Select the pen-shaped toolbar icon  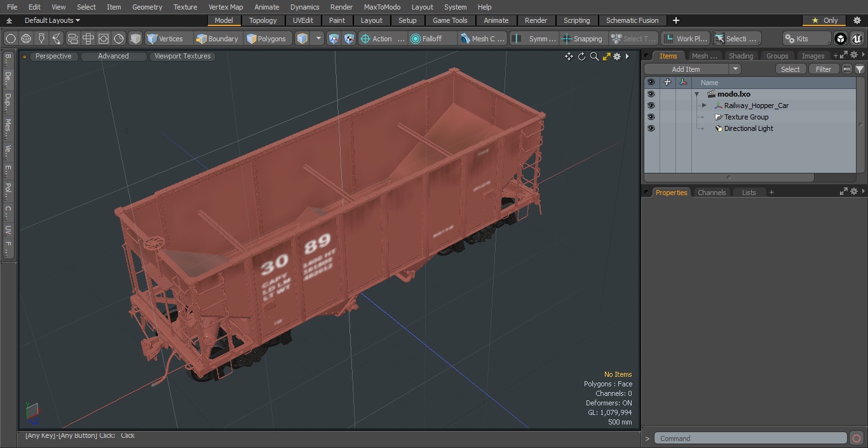point(41,39)
